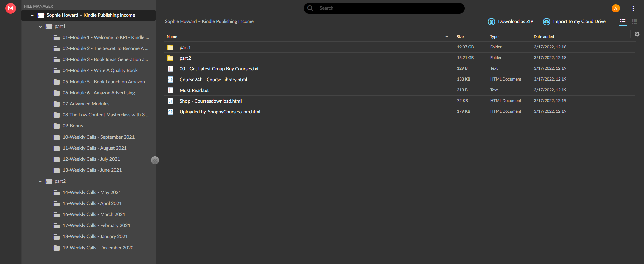
Task: Sort by Date added column header
Action: [544, 37]
